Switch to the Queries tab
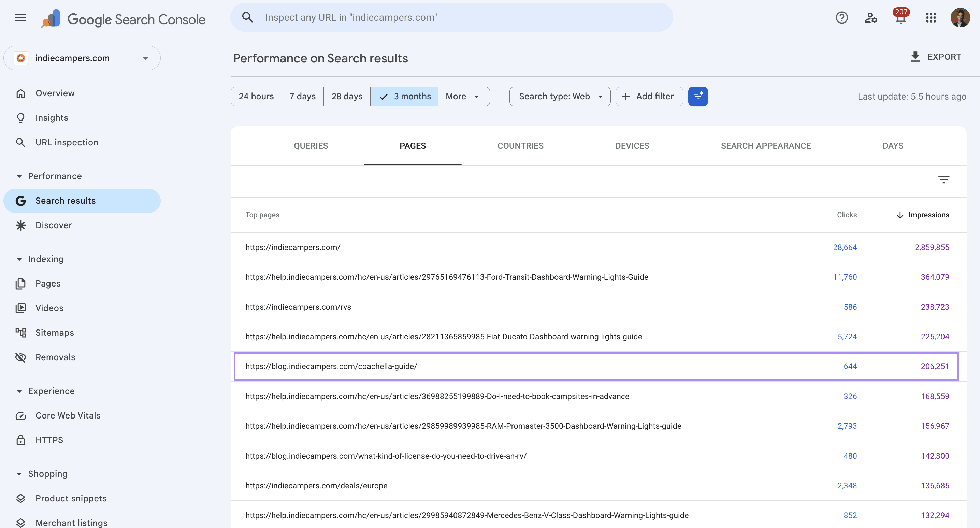The image size is (980, 528). (311, 146)
